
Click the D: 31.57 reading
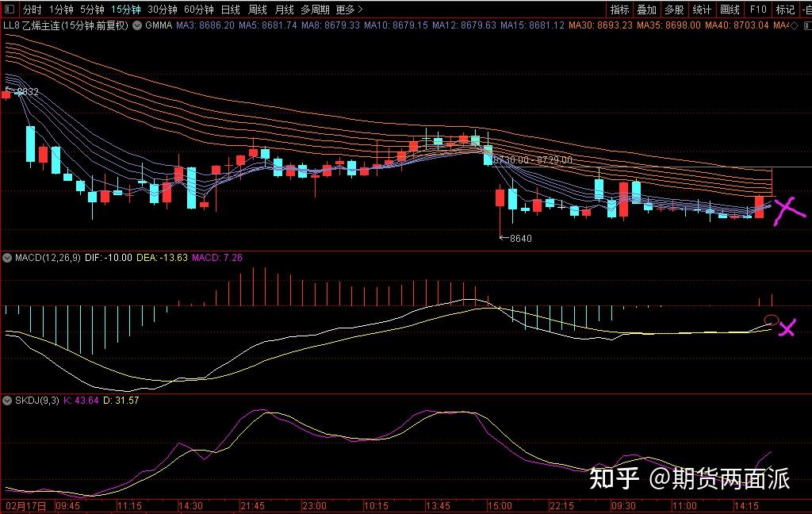tap(121, 401)
